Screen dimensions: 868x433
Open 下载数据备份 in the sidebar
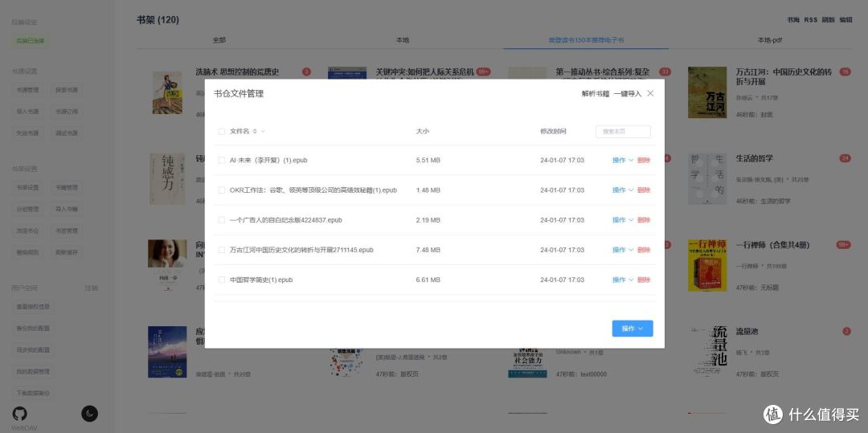coord(33,393)
